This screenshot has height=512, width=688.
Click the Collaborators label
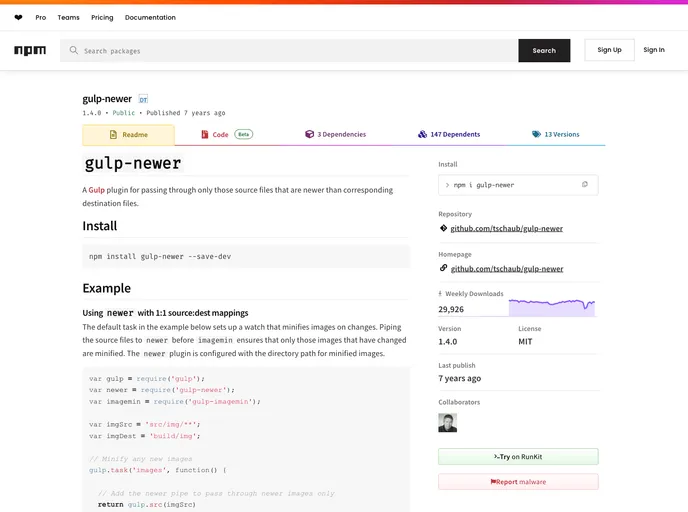pos(459,402)
